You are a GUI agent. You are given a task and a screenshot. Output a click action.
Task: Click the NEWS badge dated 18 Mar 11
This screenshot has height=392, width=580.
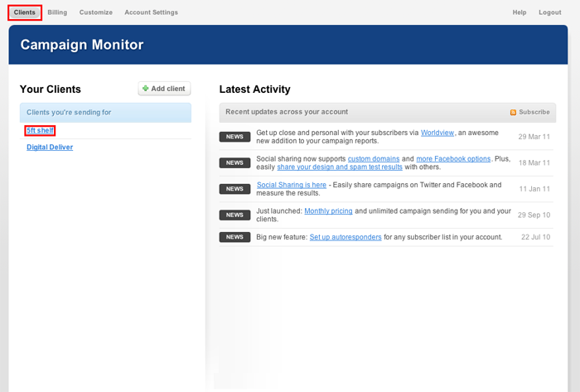pyautogui.click(x=234, y=163)
